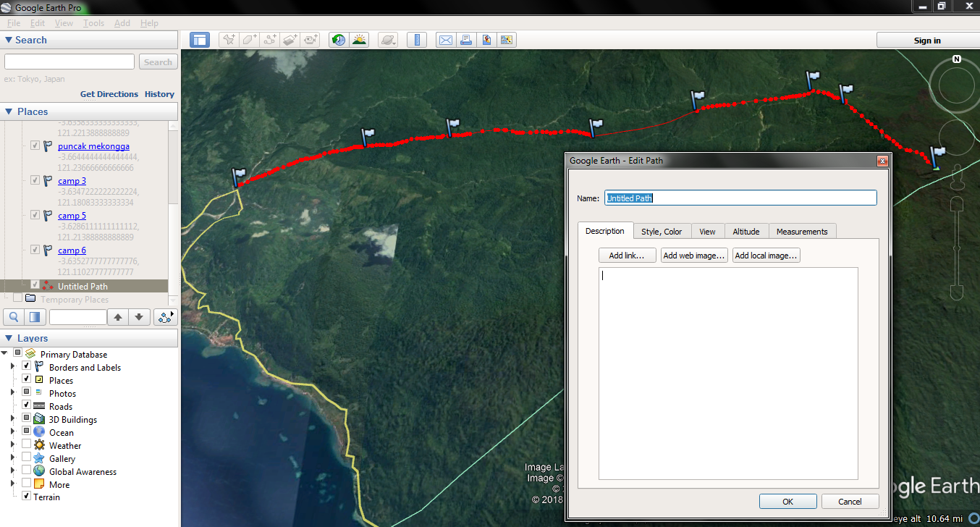
Task: Toggle the sidebar visibility button
Action: 200,40
